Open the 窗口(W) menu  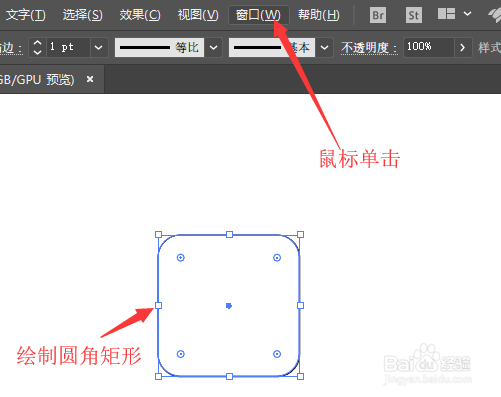[258, 15]
